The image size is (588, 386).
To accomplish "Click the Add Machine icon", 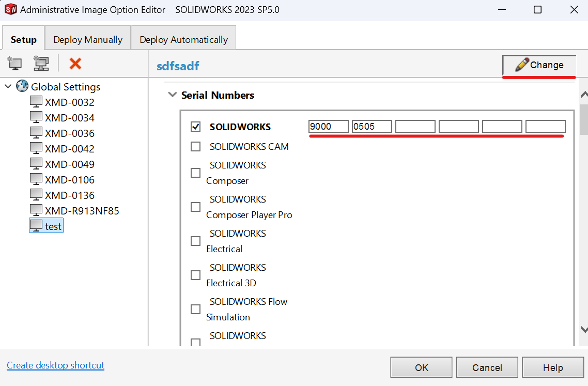I will (x=14, y=64).
